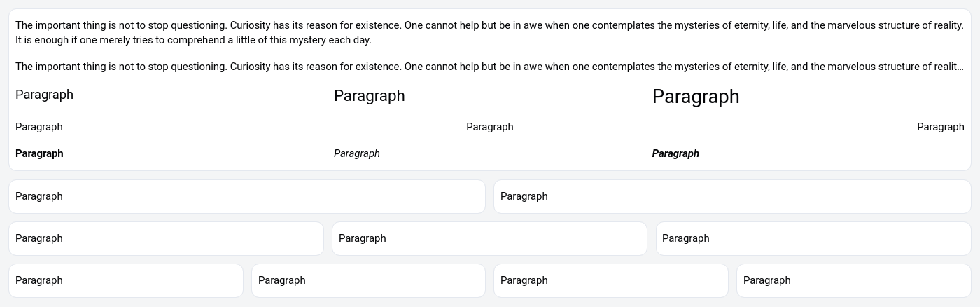Click the middle card in the three-column row
980x307 pixels.
coord(489,238)
